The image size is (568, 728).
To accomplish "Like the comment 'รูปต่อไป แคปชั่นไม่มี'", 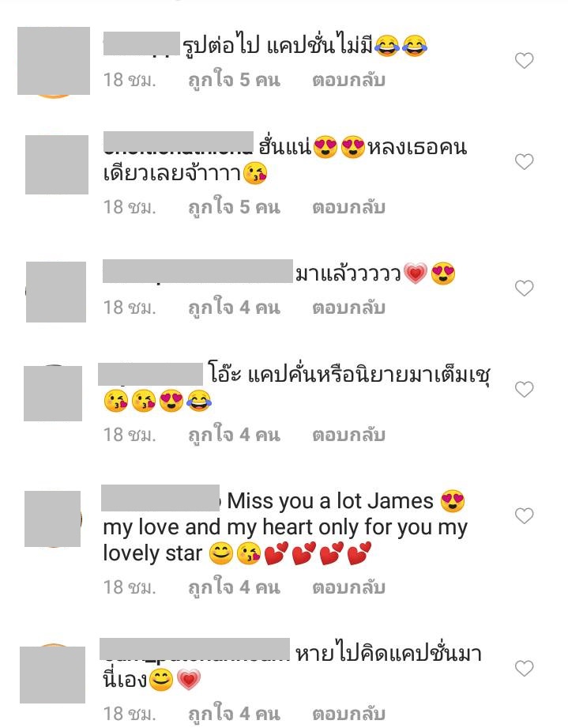I will point(525,60).
